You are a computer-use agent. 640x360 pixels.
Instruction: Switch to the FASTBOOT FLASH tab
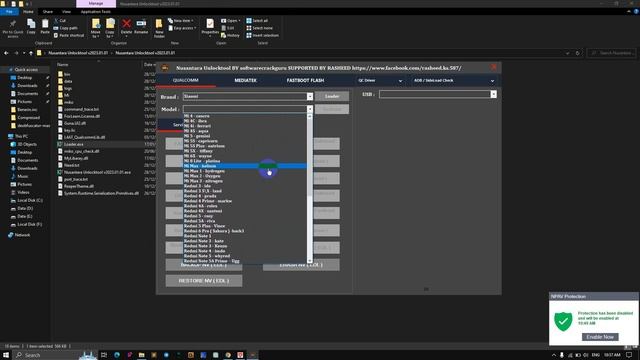305,80
